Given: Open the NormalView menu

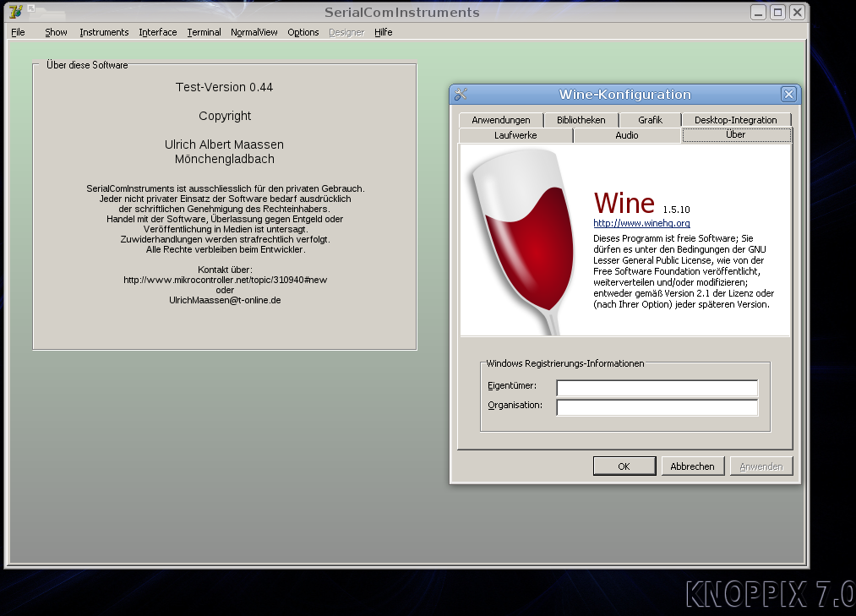Looking at the screenshot, I should coord(254,32).
